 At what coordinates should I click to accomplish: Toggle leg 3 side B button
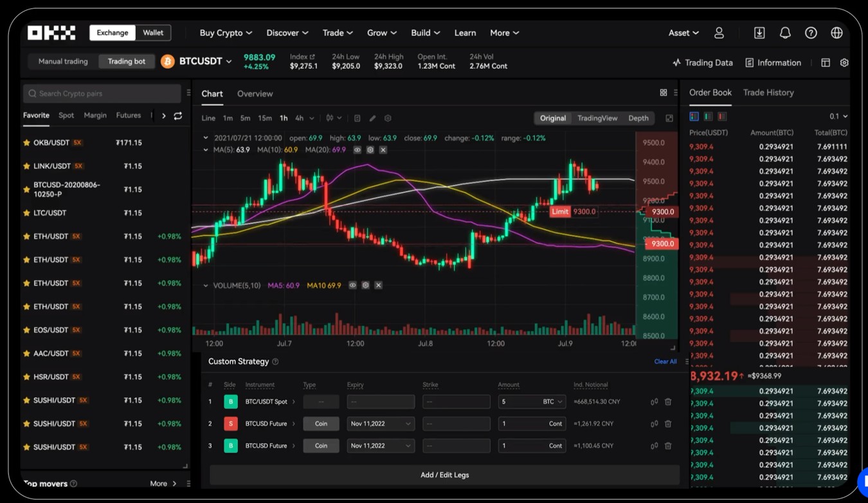tap(230, 446)
